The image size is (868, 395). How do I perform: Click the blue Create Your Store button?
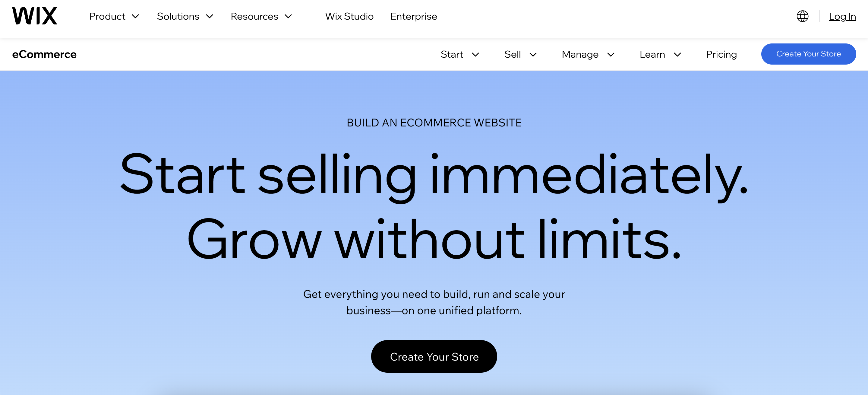(808, 54)
